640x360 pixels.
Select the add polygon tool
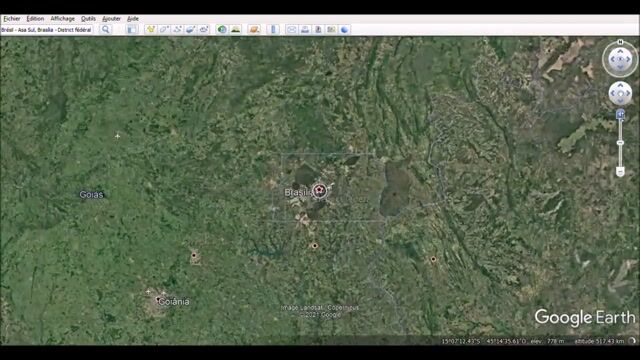164,29
